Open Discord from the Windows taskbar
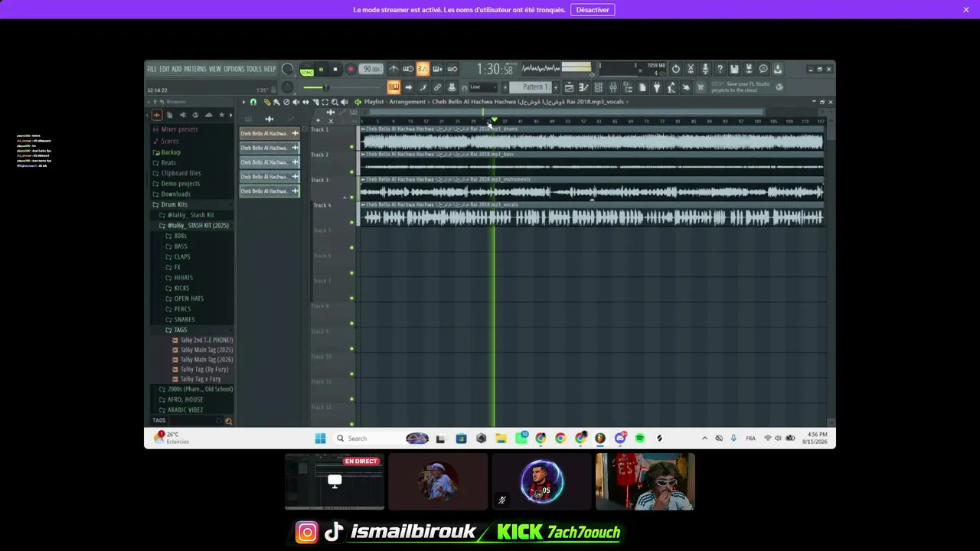This screenshot has height=551, width=980. click(x=620, y=439)
